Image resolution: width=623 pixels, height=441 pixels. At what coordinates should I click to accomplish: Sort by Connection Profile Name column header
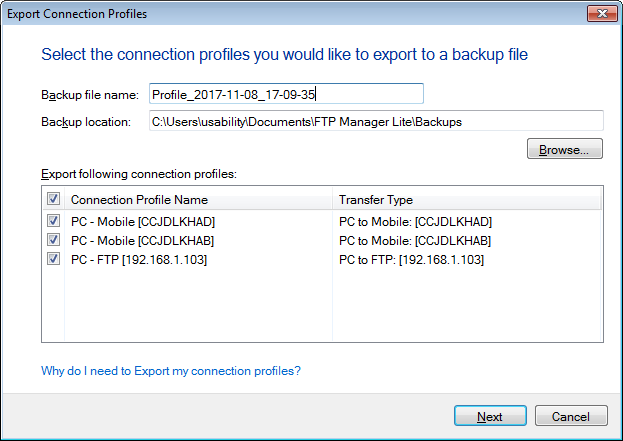200,199
